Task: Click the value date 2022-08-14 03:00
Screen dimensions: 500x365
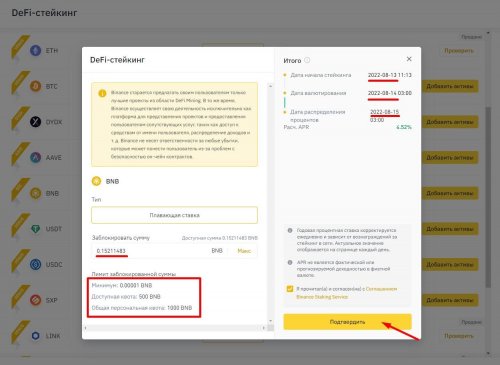Action: tap(390, 93)
